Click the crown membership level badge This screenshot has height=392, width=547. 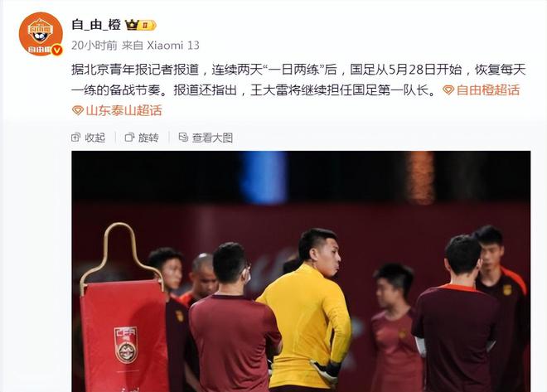point(141,25)
